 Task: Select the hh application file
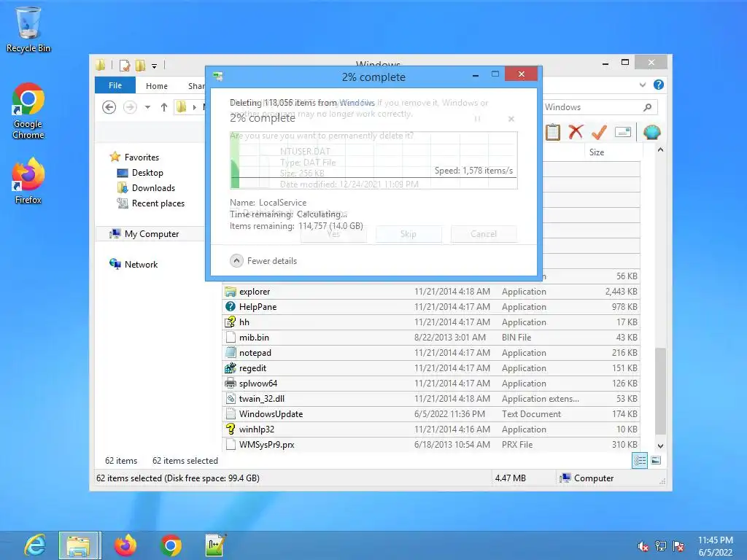[431, 322]
